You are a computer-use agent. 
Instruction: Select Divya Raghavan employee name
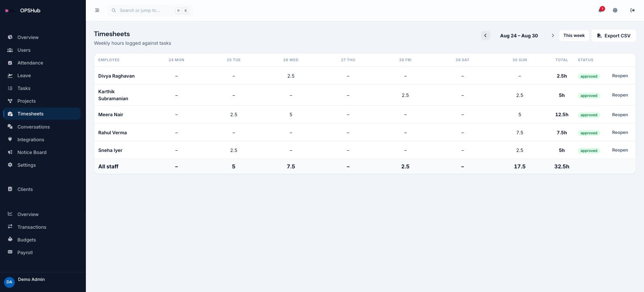pyautogui.click(x=116, y=76)
